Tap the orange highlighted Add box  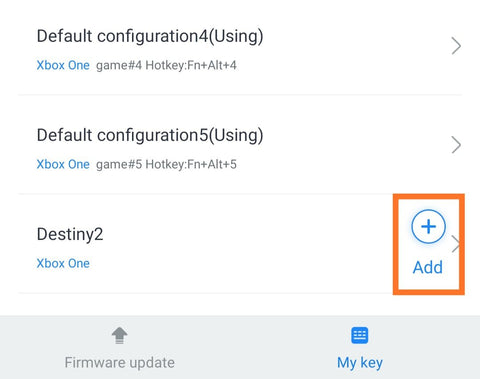click(429, 244)
